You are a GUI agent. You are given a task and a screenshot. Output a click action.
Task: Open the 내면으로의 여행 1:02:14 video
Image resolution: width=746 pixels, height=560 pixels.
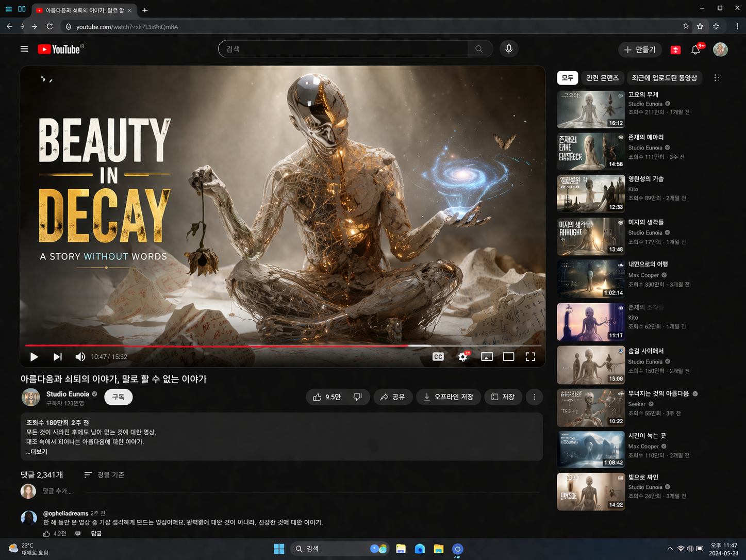coord(591,279)
